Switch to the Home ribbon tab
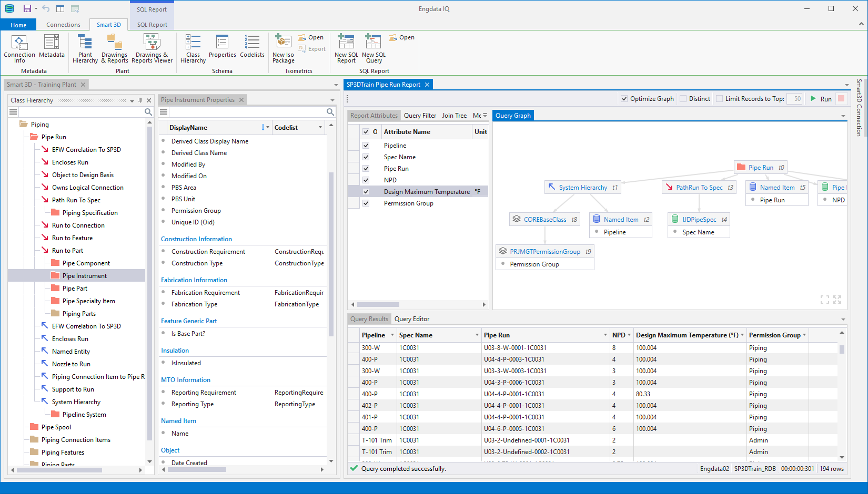Screen dimensions: 868x494 [x=18, y=25]
